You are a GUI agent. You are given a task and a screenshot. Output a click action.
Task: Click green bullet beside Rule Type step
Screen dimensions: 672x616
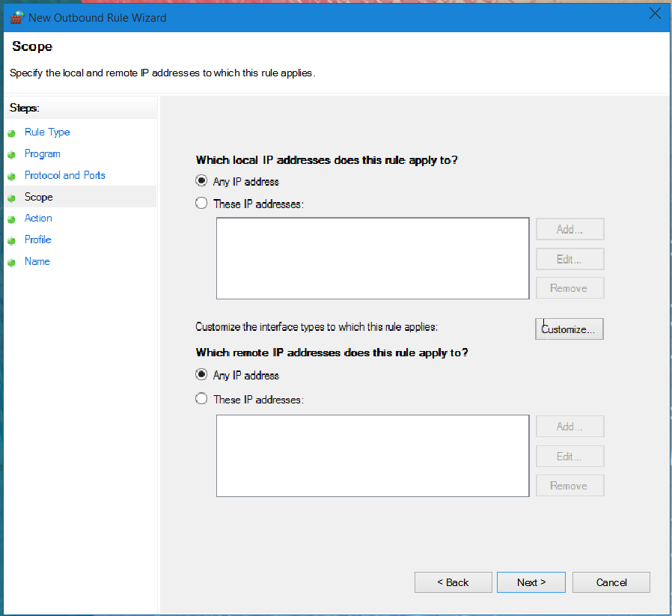coord(11,133)
